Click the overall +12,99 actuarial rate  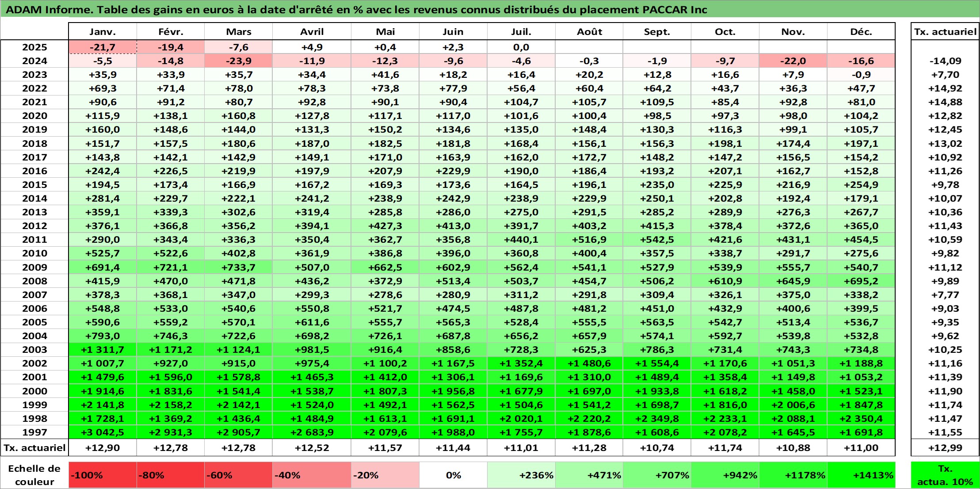[945, 448]
